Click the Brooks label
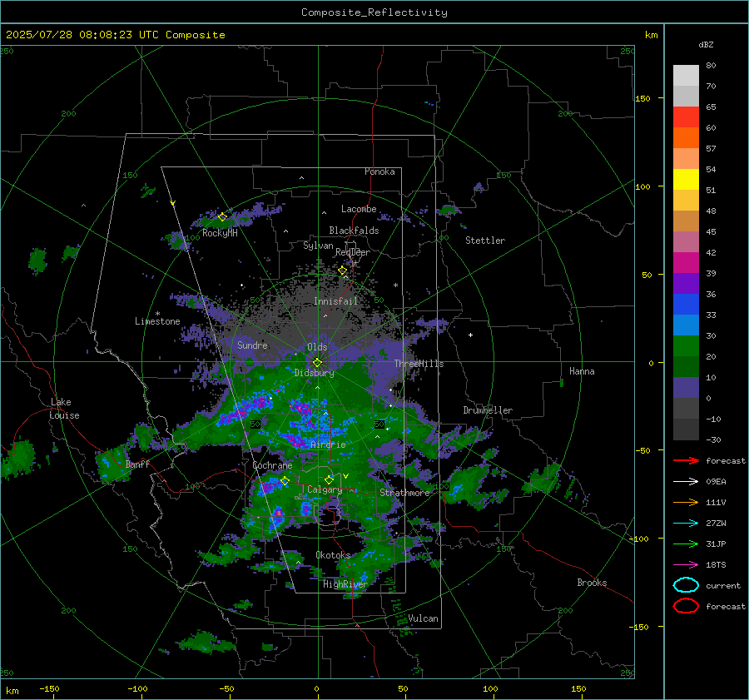Image resolution: width=749 pixels, height=700 pixels. [x=592, y=583]
